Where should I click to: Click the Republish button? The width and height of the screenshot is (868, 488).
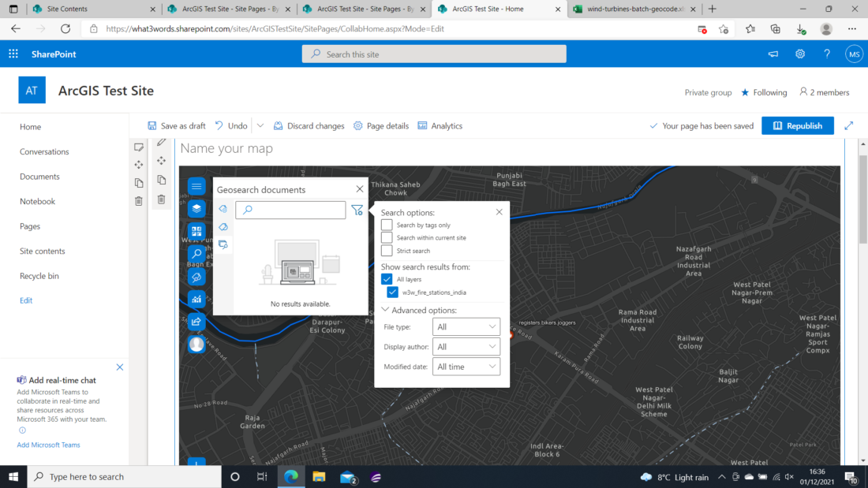pos(798,125)
